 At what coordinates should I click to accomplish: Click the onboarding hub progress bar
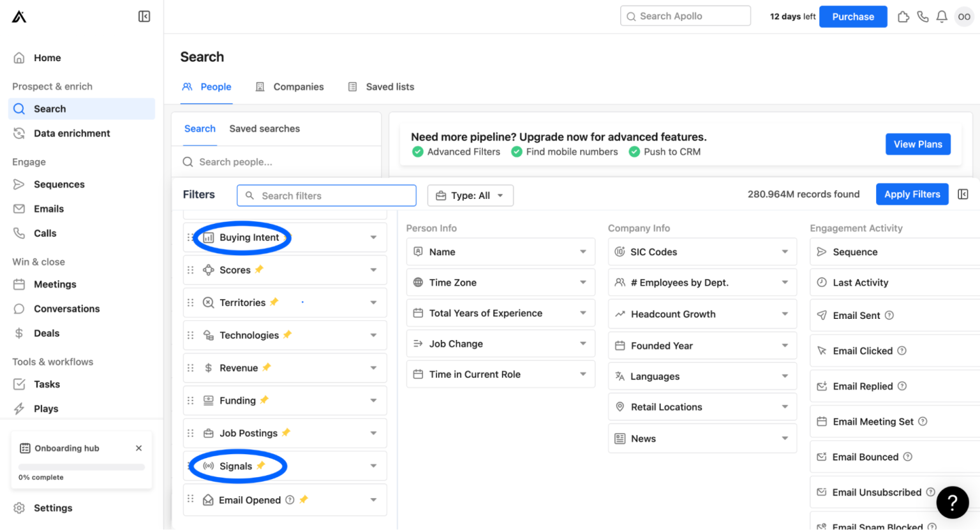(82, 467)
